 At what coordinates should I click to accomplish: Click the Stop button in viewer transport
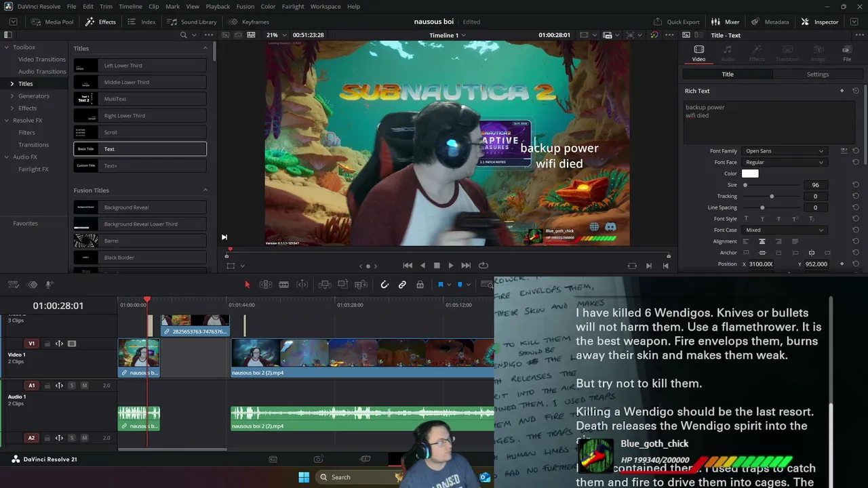(x=437, y=266)
